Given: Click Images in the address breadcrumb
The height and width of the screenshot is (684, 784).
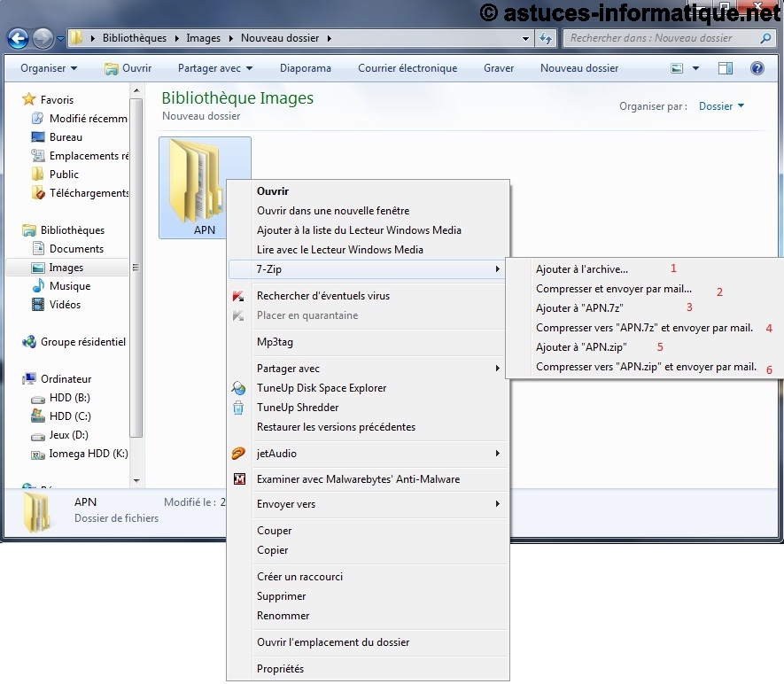Looking at the screenshot, I should [x=203, y=38].
